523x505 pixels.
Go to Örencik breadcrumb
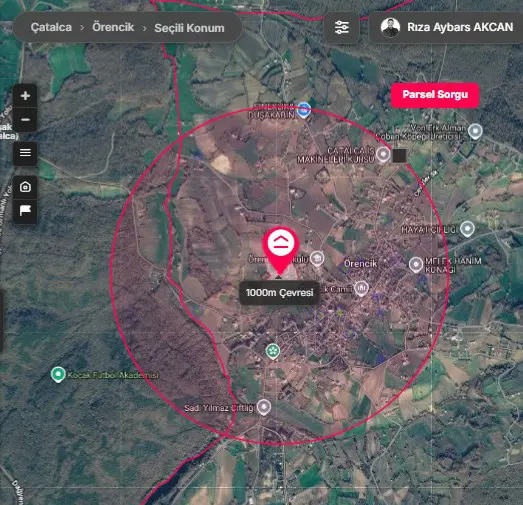pyautogui.click(x=113, y=27)
